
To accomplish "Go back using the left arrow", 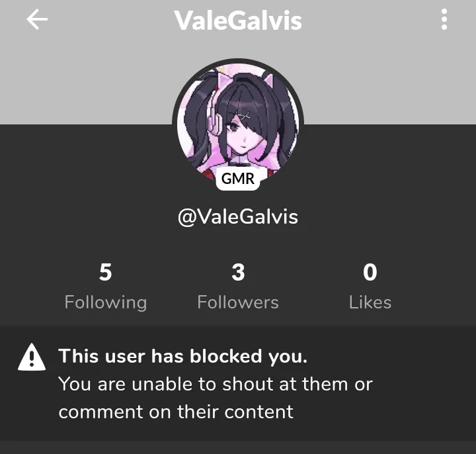I will click(x=37, y=19).
